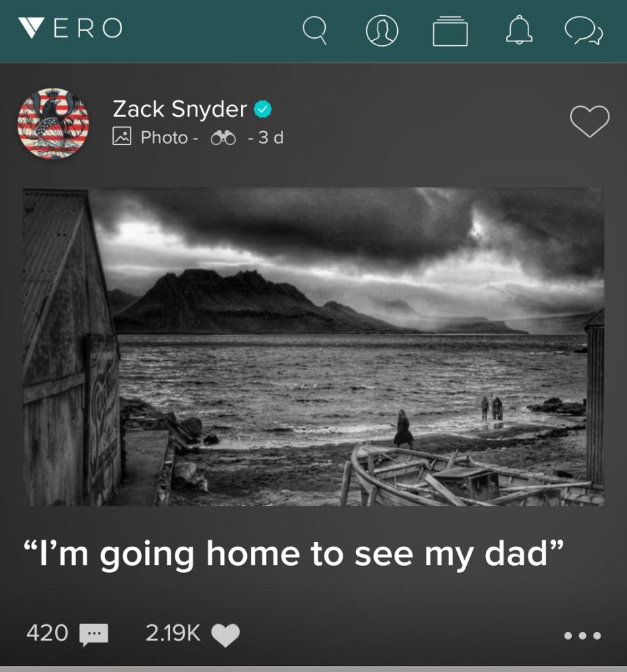Click the verified checkmark badge

[x=263, y=110]
